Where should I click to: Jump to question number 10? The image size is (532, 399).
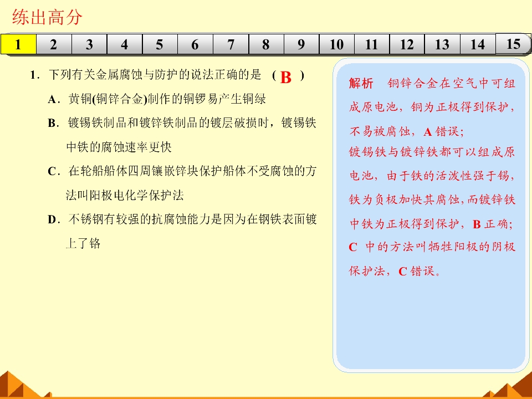coord(336,44)
